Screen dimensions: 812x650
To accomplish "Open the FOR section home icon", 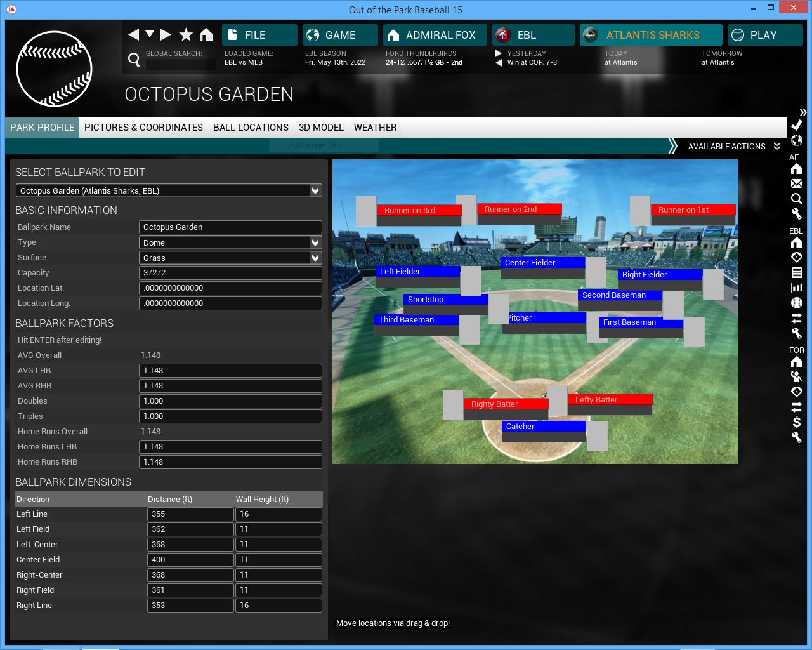I will (797, 362).
